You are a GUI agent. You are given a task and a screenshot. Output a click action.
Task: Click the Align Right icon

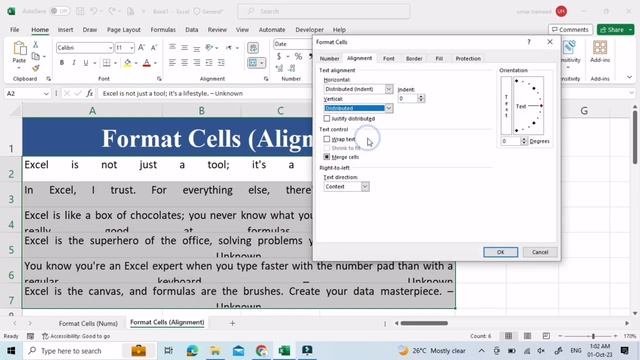point(197,63)
